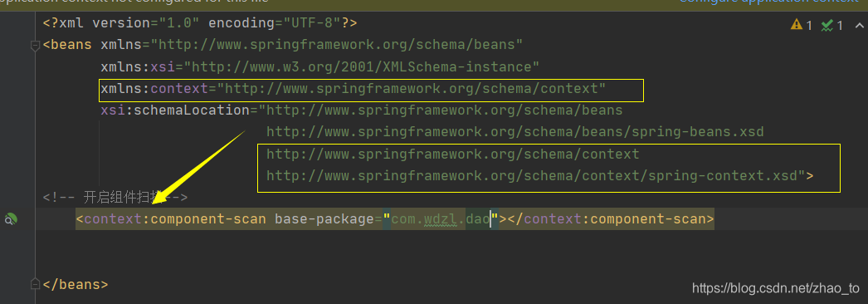The height and width of the screenshot is (304, 868).
Task: Click the xsi:schemaLocation attribute name
Action: [x=175, y=110]
